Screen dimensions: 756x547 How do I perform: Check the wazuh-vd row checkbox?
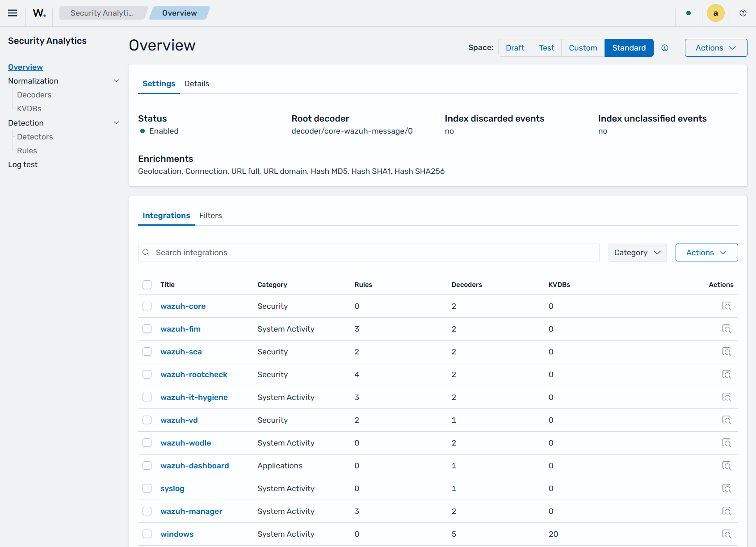click(147, 420)
